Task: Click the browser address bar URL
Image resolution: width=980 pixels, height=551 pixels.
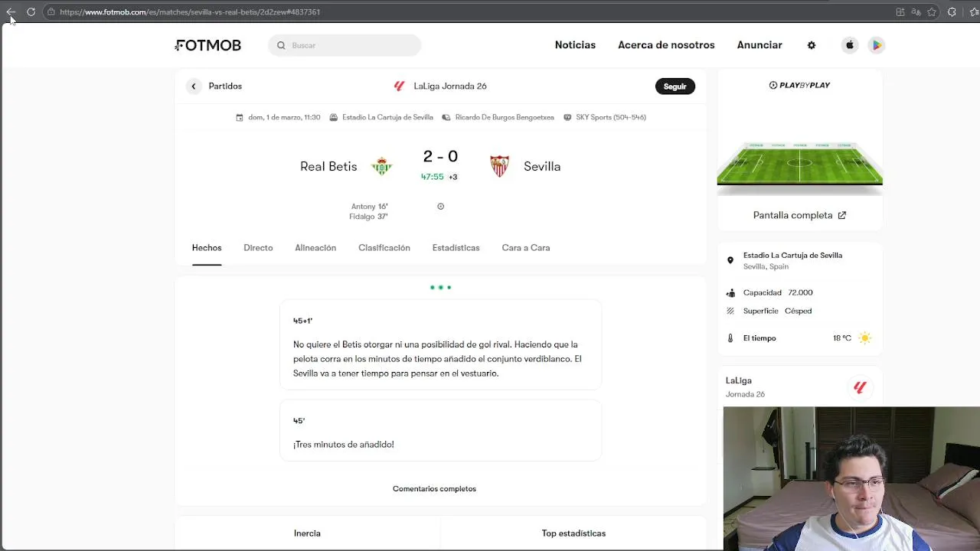Action: tap(190, 11)
